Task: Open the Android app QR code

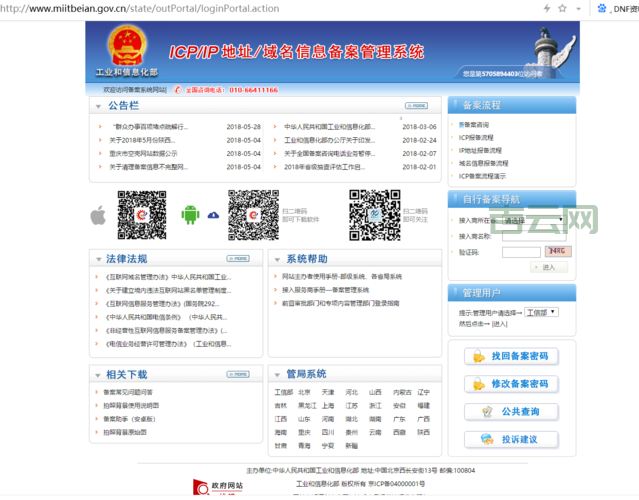Action: (x=253, y=215)
